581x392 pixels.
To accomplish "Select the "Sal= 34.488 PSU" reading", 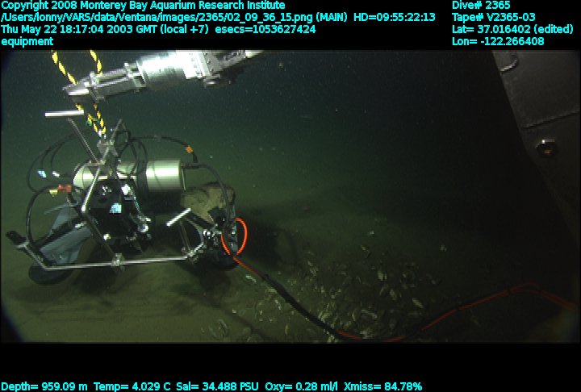I will pos(217,387).
